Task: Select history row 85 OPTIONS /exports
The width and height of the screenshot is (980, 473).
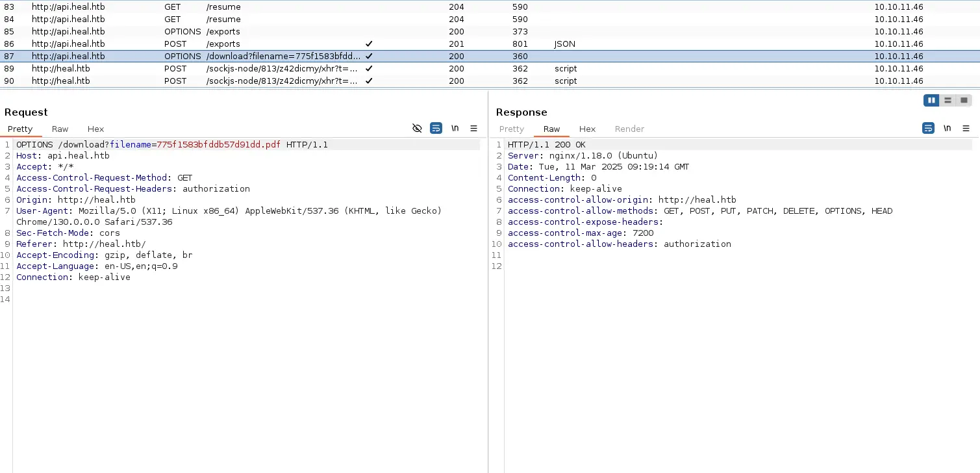Action: [490, 32]
